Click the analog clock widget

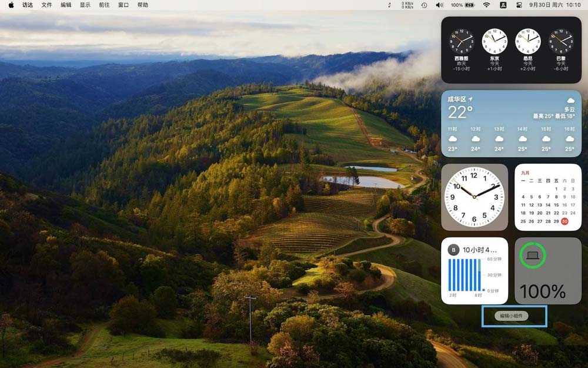tap(475, 197)
